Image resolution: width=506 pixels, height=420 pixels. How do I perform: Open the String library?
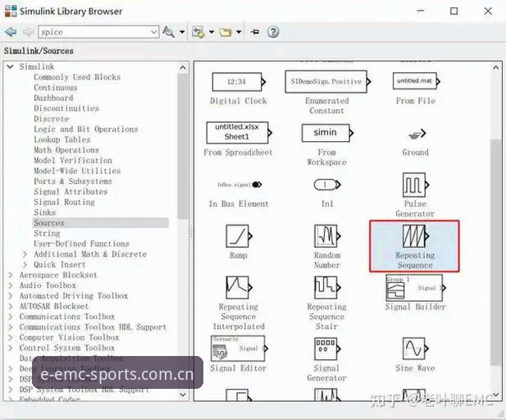pyautogui.click(x=47, y=234)
